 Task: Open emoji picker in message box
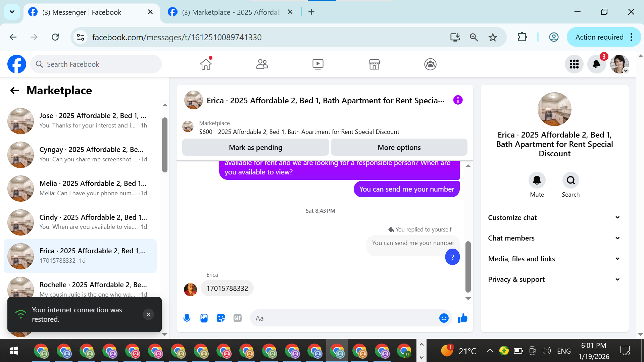coord(444,318)
